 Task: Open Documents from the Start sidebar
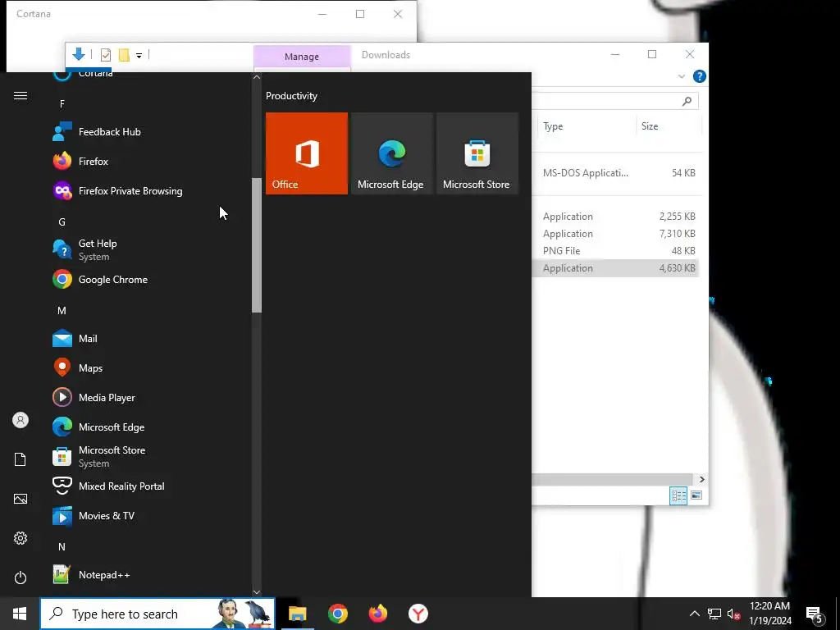[x=21, y=459]
